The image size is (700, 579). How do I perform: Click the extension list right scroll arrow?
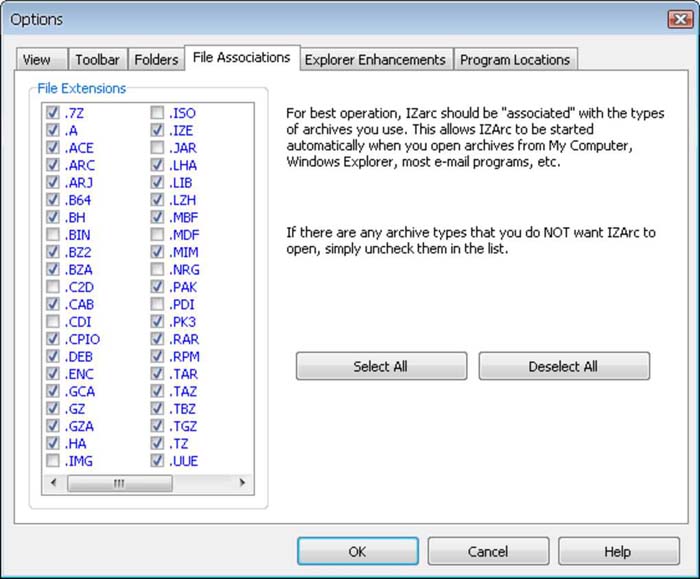(242, 483)
